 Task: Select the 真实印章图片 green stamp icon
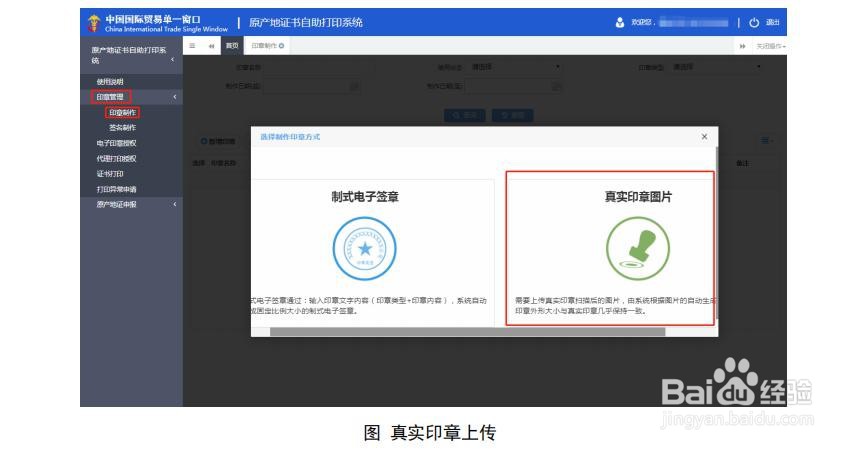(x=638, y=248)
